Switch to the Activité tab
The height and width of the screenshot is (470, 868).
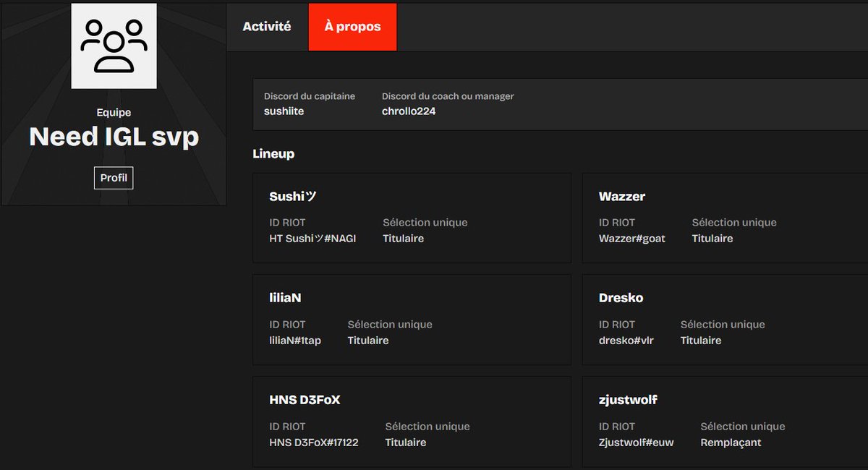coord(267,27)
